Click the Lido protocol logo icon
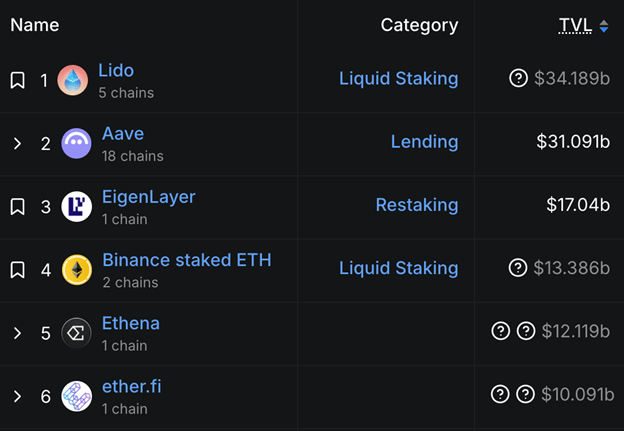This screenshot has width=624, height=431. click(73, 80)
